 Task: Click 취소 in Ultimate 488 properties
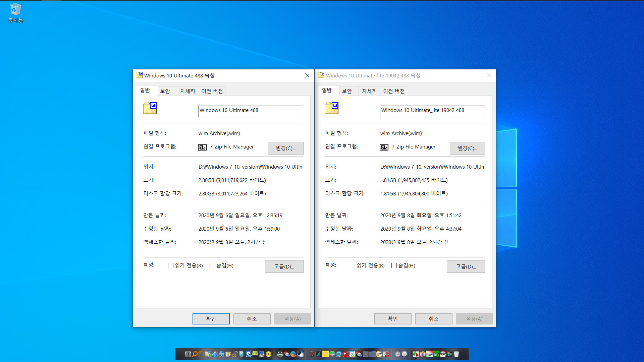point(252,319)
